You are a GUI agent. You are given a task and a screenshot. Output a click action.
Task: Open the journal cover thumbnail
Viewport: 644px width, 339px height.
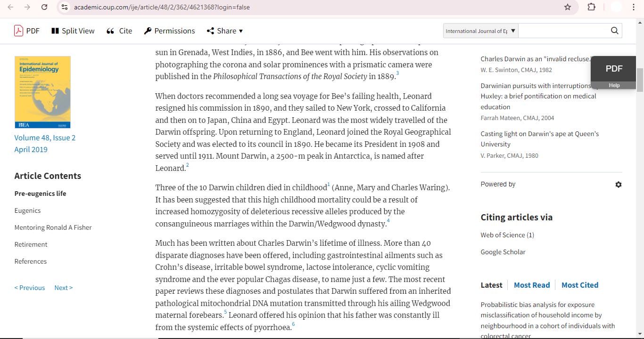[x=42, y=92]
